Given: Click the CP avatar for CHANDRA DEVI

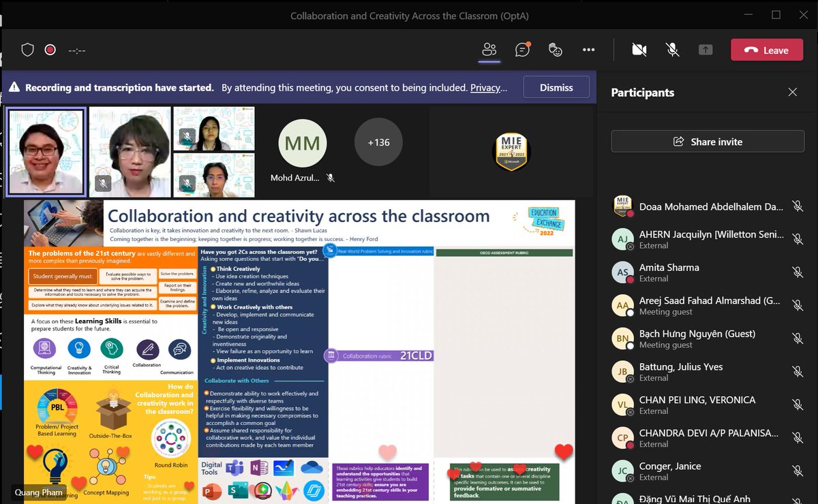Looking at the screenshot, I should tap(623, 438).
